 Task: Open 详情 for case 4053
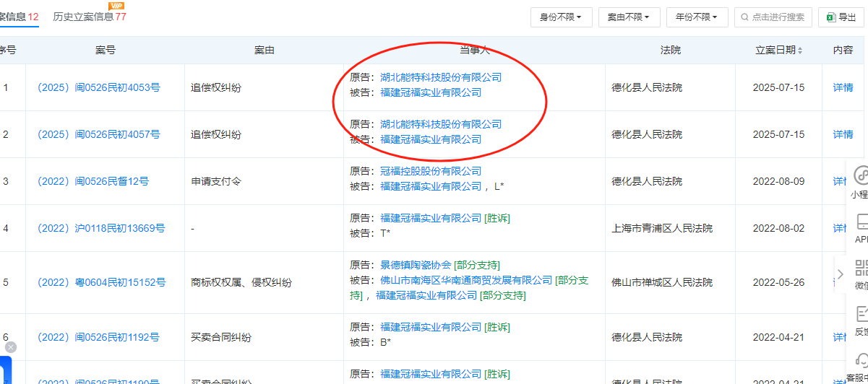[x=843, y=88]
